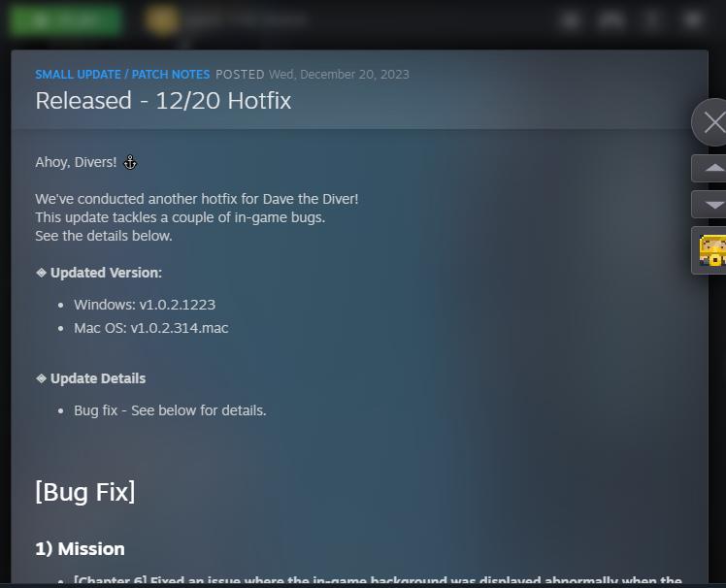
Task: Click the Bug fix - See below bullet
Action: (x=170, y=410)
